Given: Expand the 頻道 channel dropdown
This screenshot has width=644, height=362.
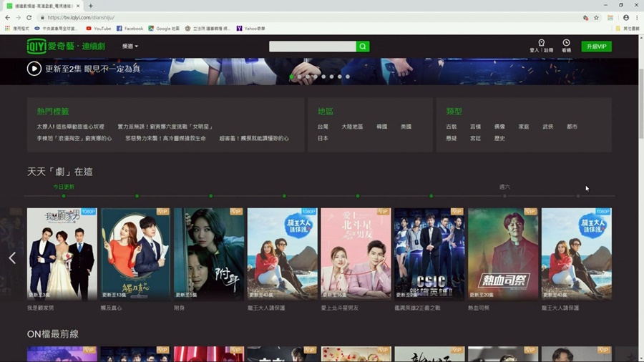Looking at the screenshot, I should coord(130,47).
